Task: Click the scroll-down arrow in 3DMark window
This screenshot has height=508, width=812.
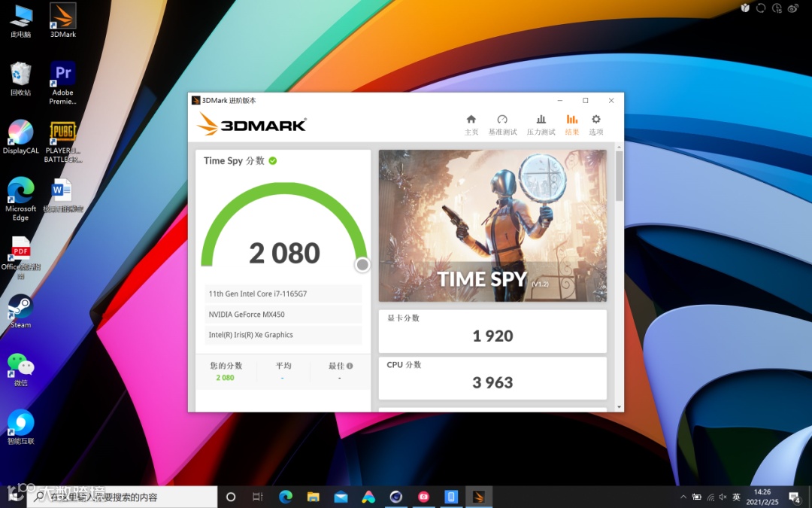Action: tap(619, 407)
